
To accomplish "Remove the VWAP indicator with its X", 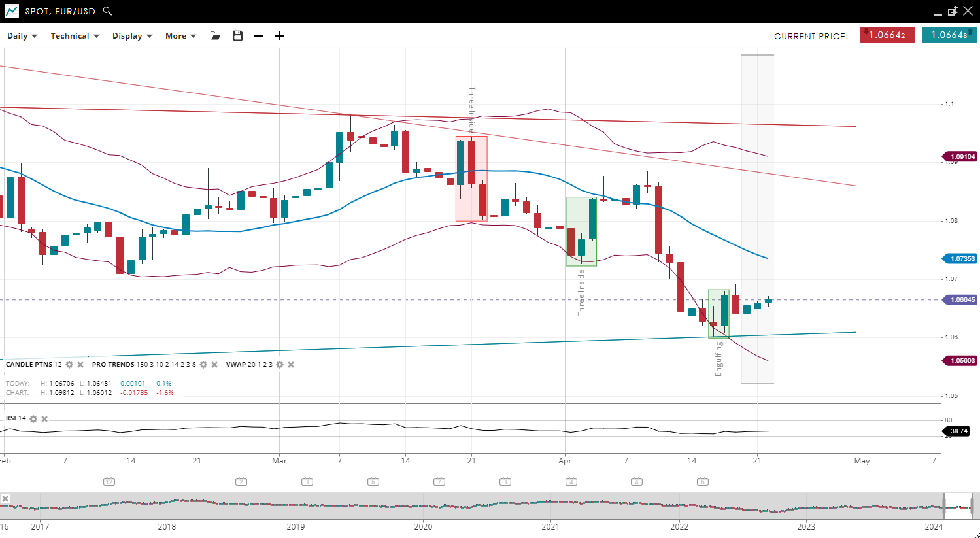I will pyautogui.click(x=291, y=365).
